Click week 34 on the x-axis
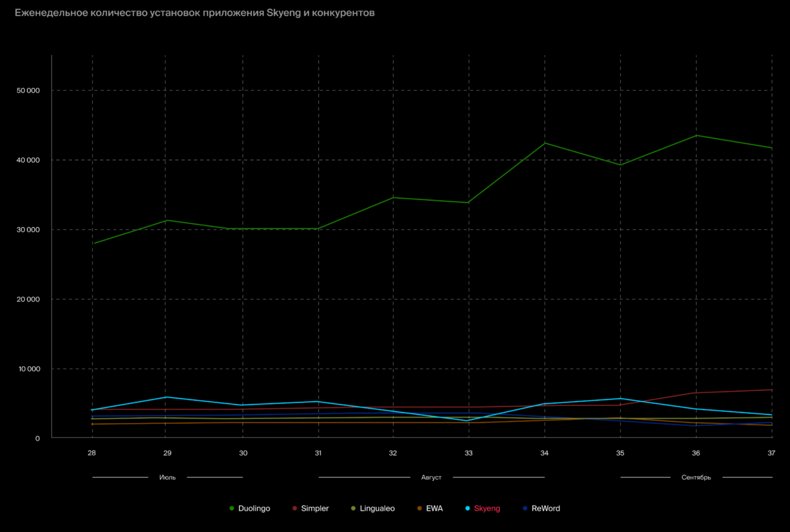 [x=544, y=453]
